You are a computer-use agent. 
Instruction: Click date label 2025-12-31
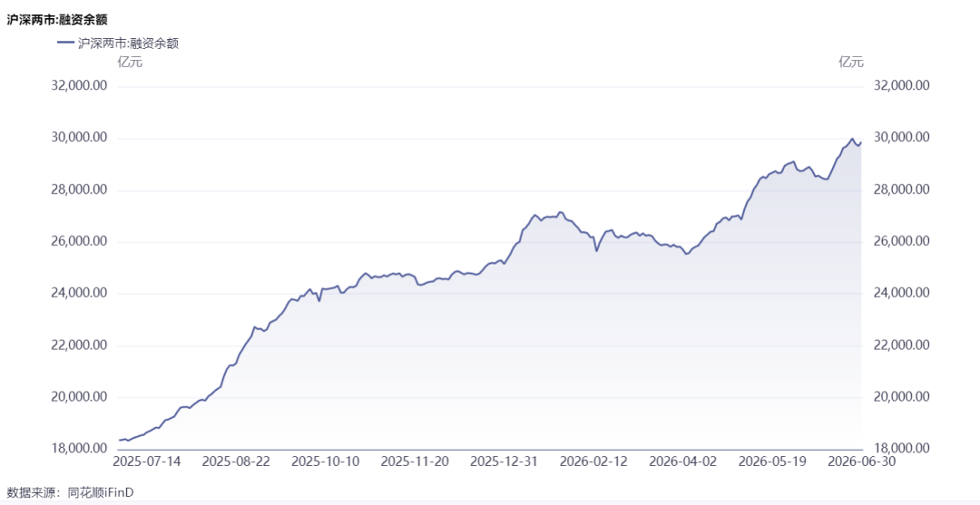pos(505,461)
